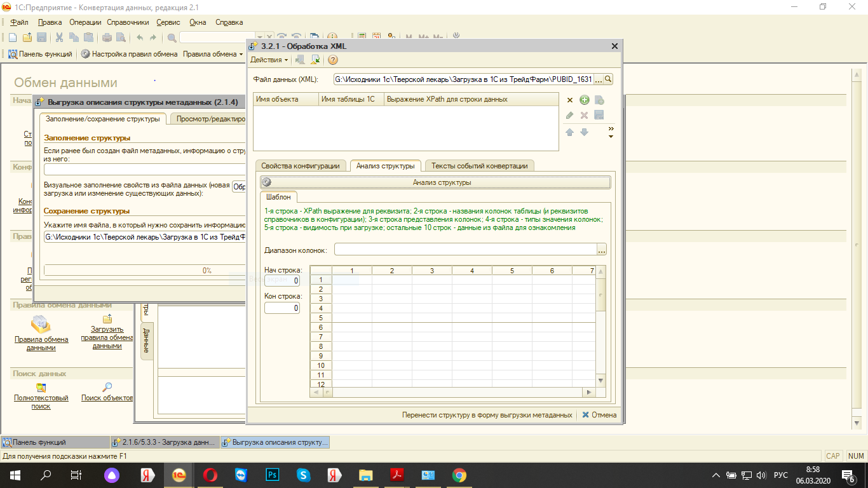Click the Кон строка input field
Image resolution: width=868 pixels, height=488 pixels.
point(282,308)
